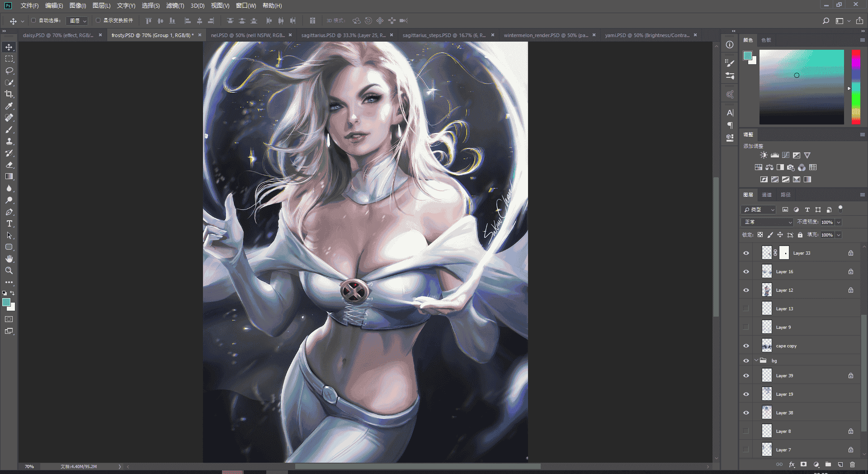Viewport: 868px width, 474px height.
Task: Hide Layer 16 visibility eye
Action: coord(746,272)
